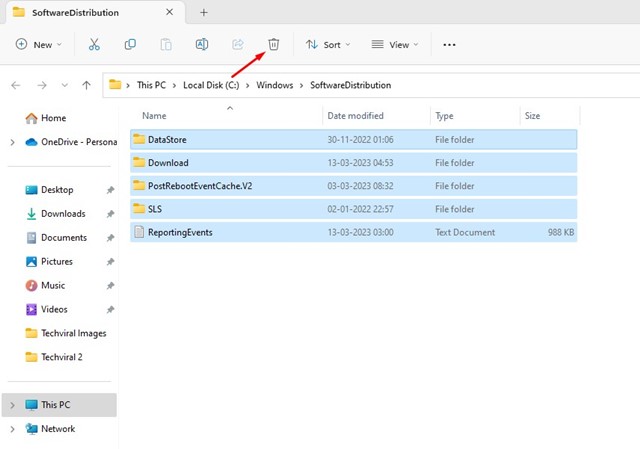This screenshot has width=640, height=449.
Task: Sort by Name column header
Action: [154, 116]
